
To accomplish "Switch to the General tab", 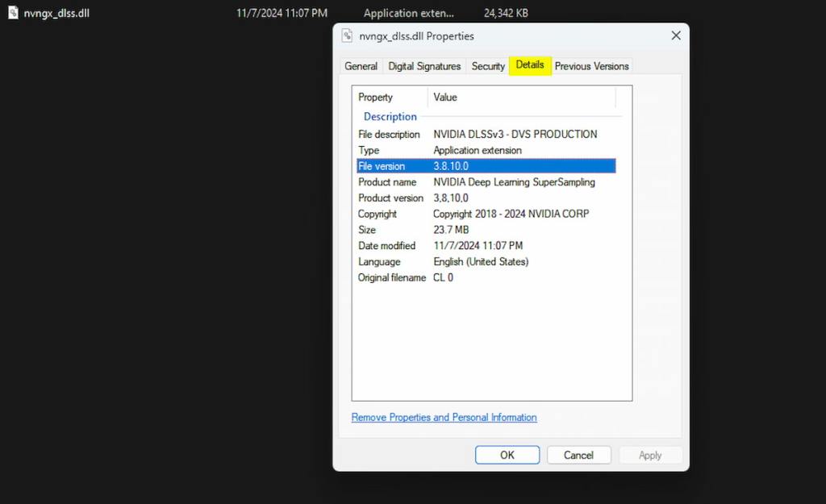I will coord(361,66).
